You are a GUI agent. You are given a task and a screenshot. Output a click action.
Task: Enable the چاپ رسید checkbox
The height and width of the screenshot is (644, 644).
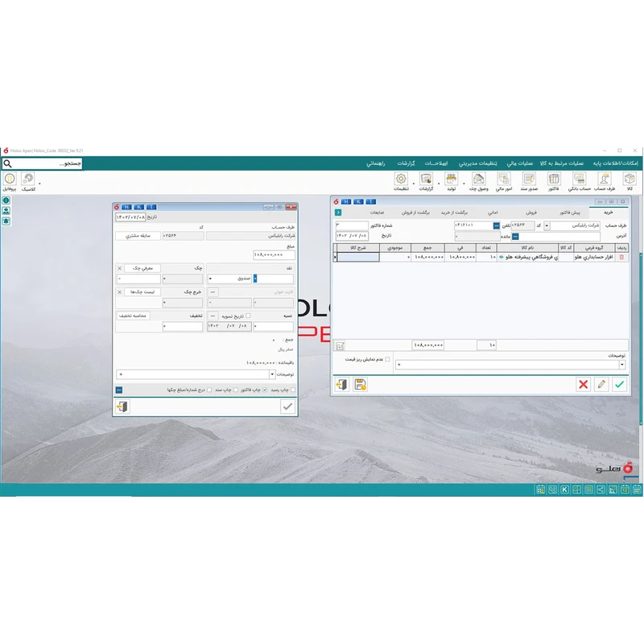click(x=293, y=390)
